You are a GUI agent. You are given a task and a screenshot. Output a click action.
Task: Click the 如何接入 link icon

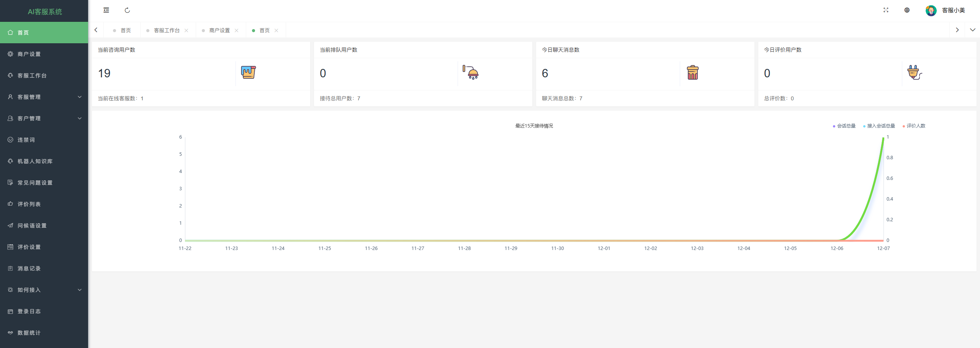point(10,290)
